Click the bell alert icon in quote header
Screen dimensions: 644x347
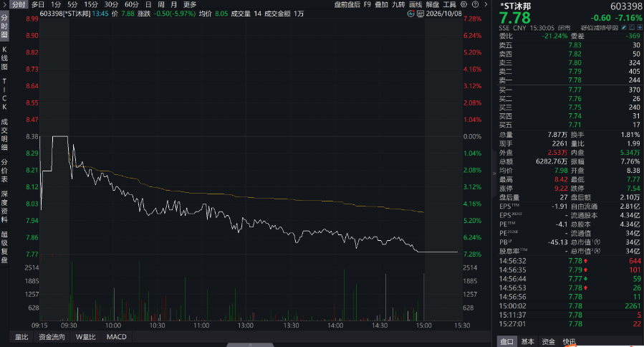632,27
